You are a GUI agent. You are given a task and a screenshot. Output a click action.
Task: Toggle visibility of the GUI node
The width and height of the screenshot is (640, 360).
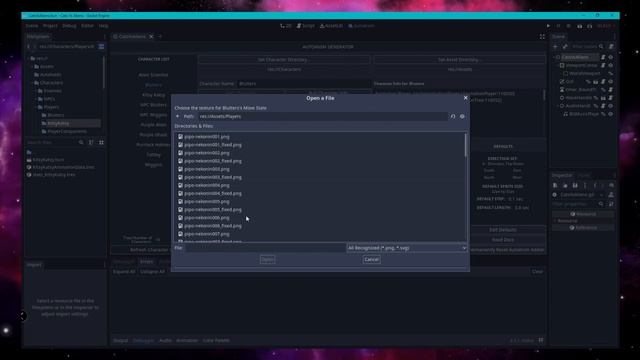coord(611,82)
